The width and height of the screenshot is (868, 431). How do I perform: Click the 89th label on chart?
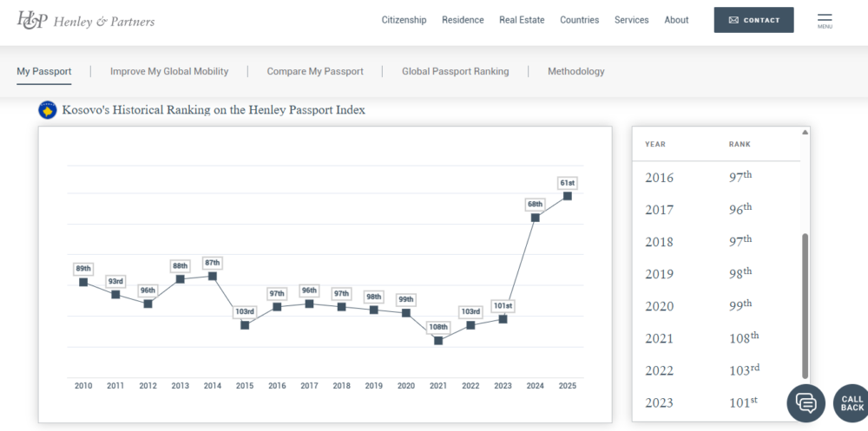pyautogui.click(x=83, y=269)
